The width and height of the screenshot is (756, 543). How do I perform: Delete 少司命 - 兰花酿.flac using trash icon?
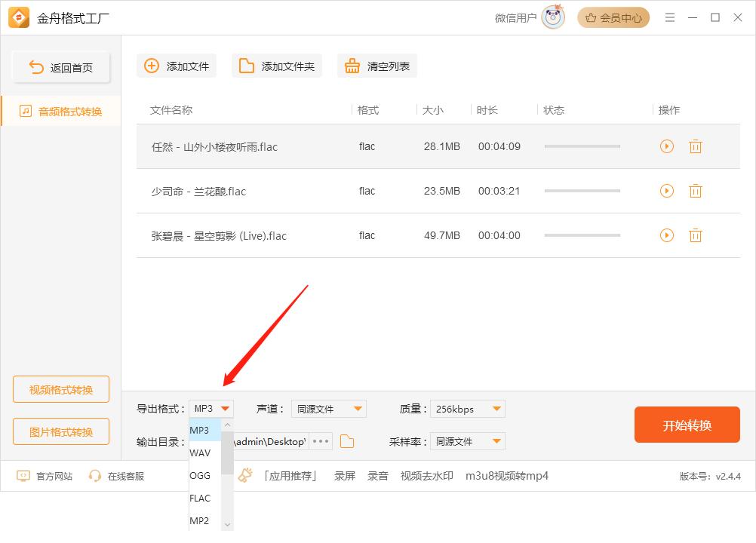click(x=695, y=191)
